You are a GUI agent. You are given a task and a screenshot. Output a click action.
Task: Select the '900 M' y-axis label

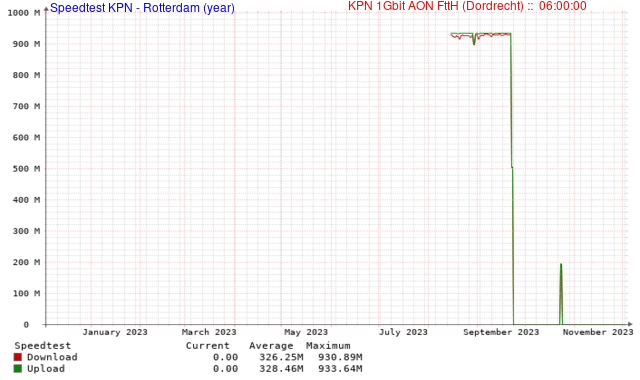pyautogui.click(x=26, y=44)
